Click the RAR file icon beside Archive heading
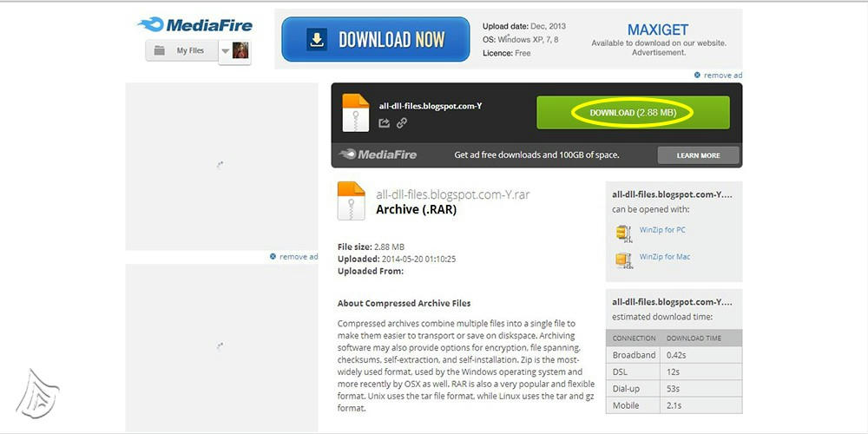Screen dimensions: 868x434 pos(351,201)
